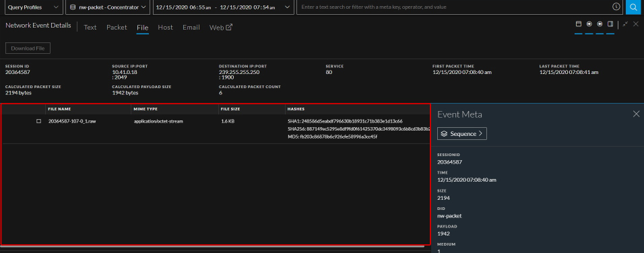Click Event Meta did value nw-packet
The height and width of the screenshot is (253, 644).
449,216
